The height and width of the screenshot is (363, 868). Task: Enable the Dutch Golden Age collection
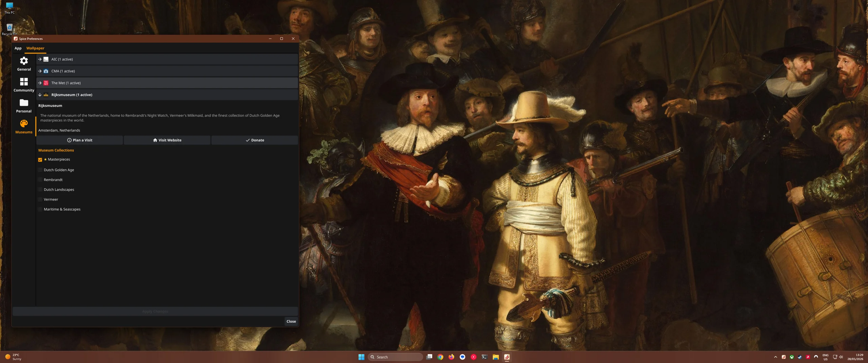[40, 170]
